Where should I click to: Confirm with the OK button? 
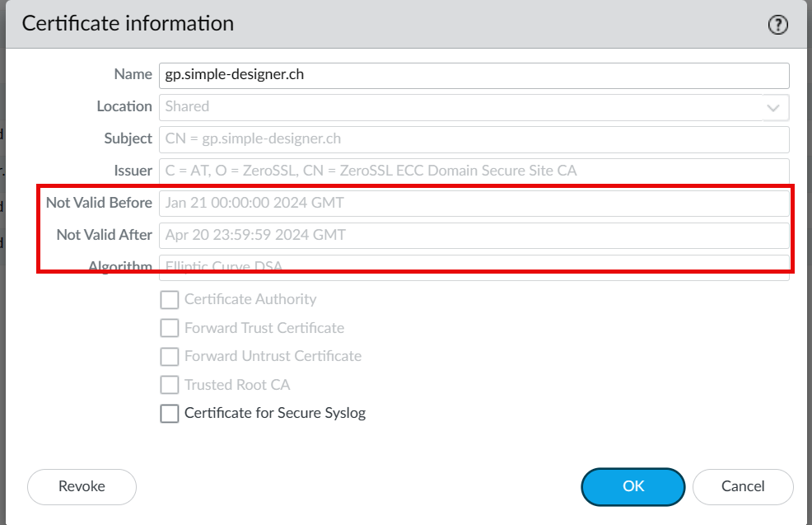click(632, 486)
